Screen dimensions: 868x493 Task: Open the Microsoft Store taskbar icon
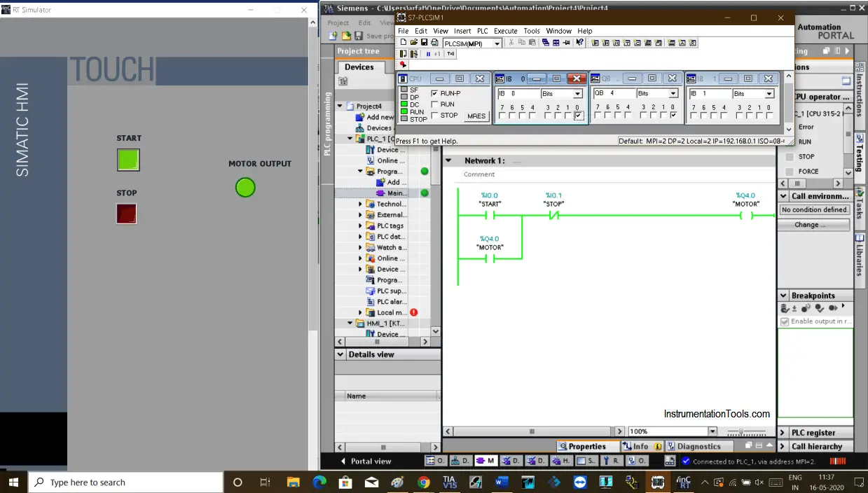pyautogui.click(x=345, y=482)
